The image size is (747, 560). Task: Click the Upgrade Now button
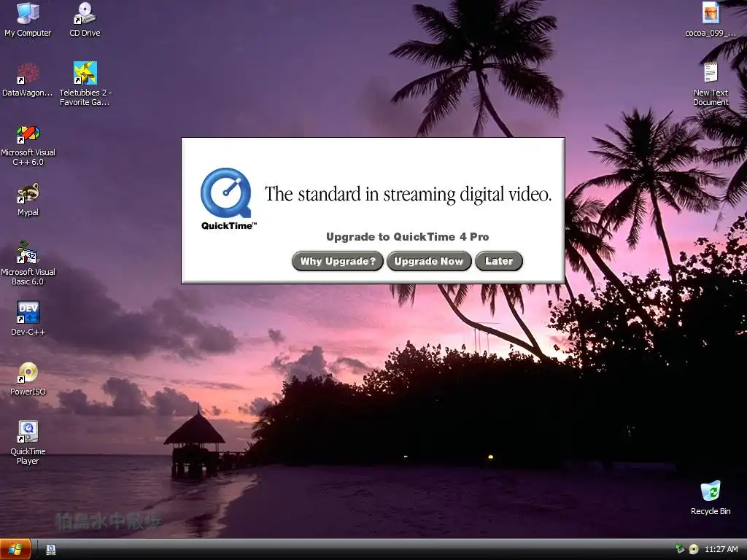[429, 261]
